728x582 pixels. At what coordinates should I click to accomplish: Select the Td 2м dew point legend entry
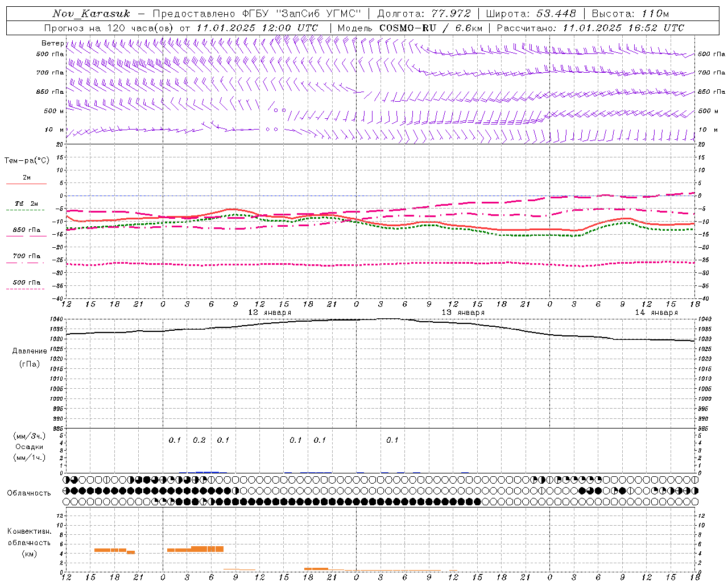pyautogui.click(x=27, y=203)
